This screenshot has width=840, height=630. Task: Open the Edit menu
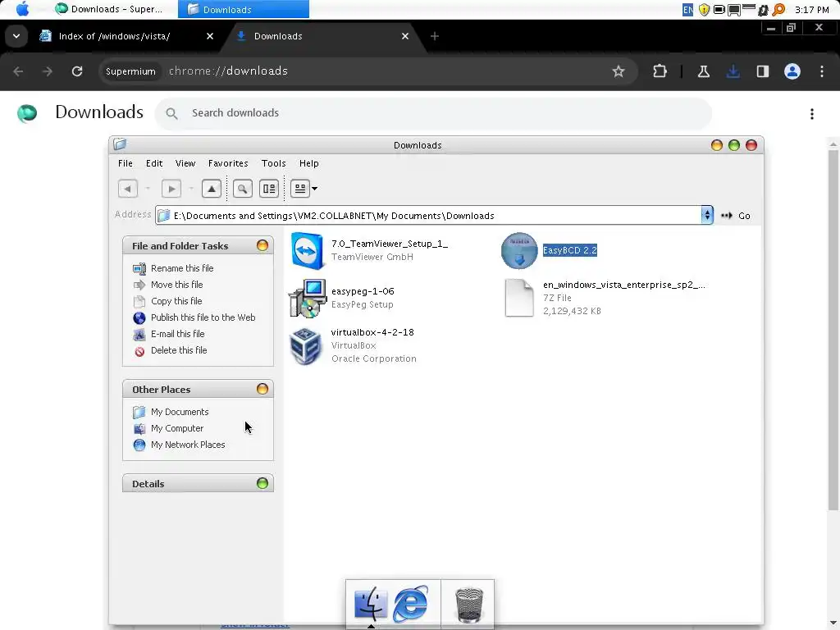[154, 163]
